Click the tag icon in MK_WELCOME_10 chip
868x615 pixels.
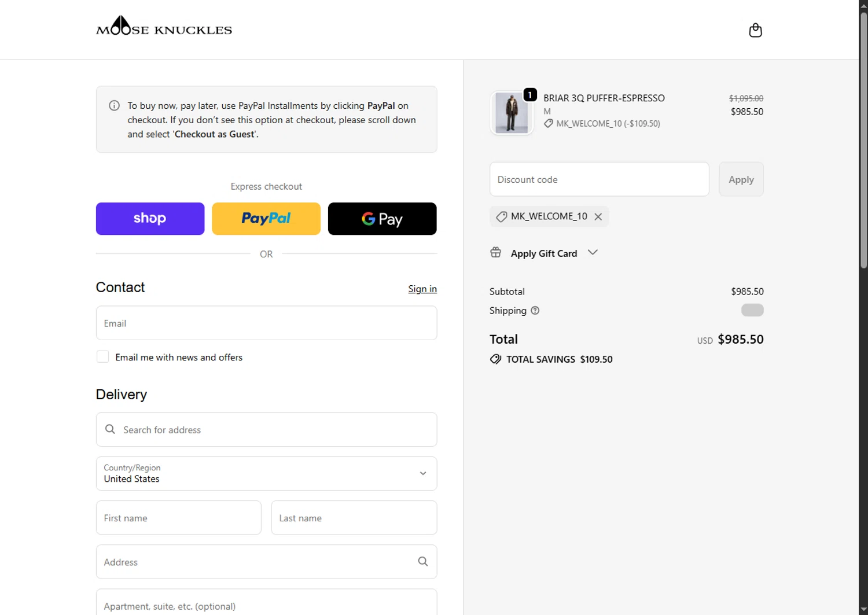point(502,217)
